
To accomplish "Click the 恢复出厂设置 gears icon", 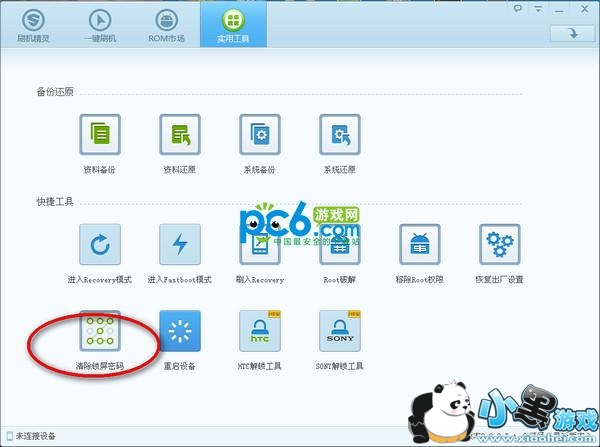I will (x=500, y=244).
